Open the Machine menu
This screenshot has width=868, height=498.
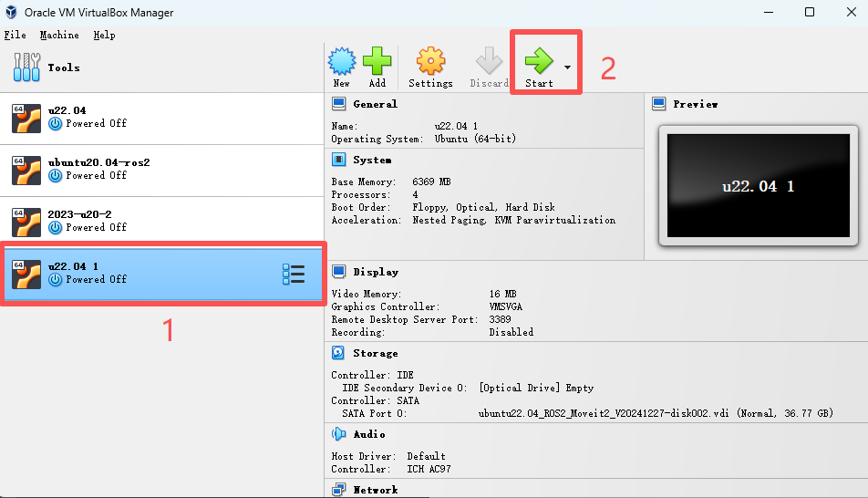pos(59,35)
